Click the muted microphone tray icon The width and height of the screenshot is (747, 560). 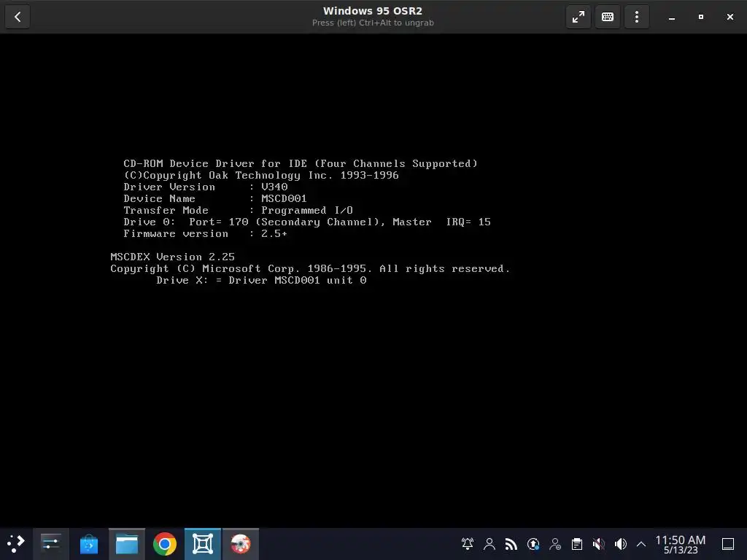click(599, 544)
